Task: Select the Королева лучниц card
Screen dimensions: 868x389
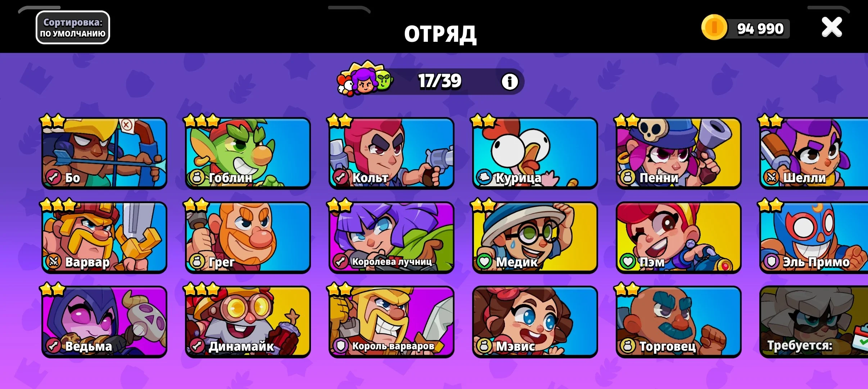Action: (392, 237)
